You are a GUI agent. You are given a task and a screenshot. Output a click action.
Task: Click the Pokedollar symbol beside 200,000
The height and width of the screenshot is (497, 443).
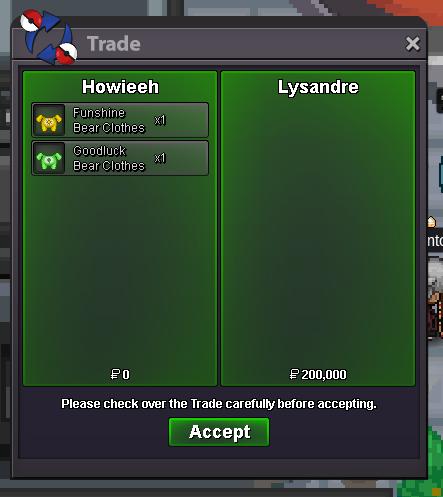click(294, 374)
